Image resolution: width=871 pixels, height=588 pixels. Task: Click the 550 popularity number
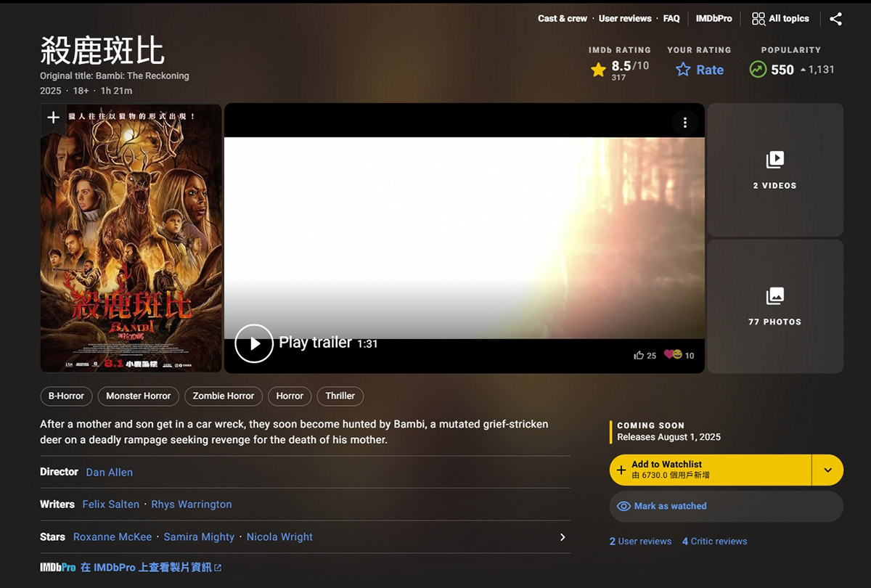[x=782, y=70]
